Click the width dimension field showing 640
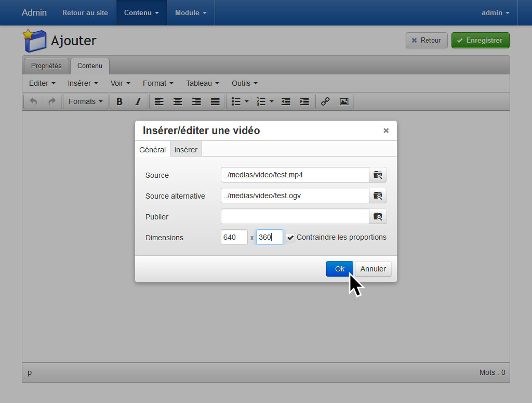 coord(234,238)
